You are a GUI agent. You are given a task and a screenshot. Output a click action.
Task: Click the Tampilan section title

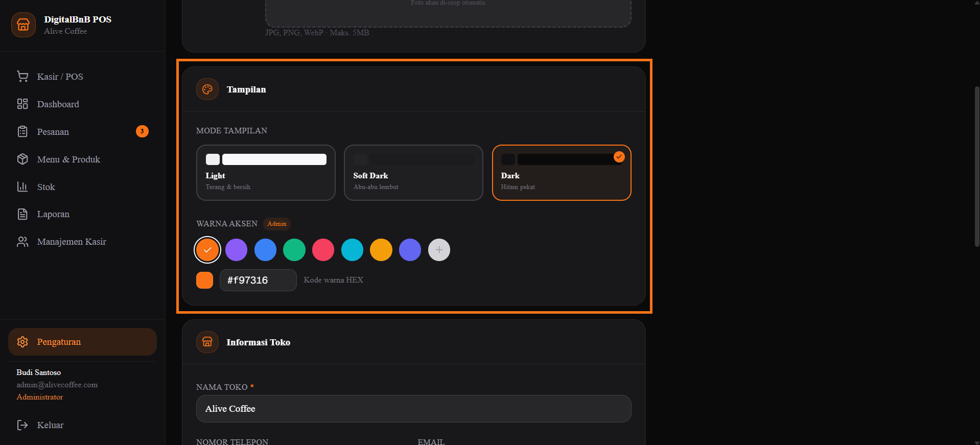246,89
